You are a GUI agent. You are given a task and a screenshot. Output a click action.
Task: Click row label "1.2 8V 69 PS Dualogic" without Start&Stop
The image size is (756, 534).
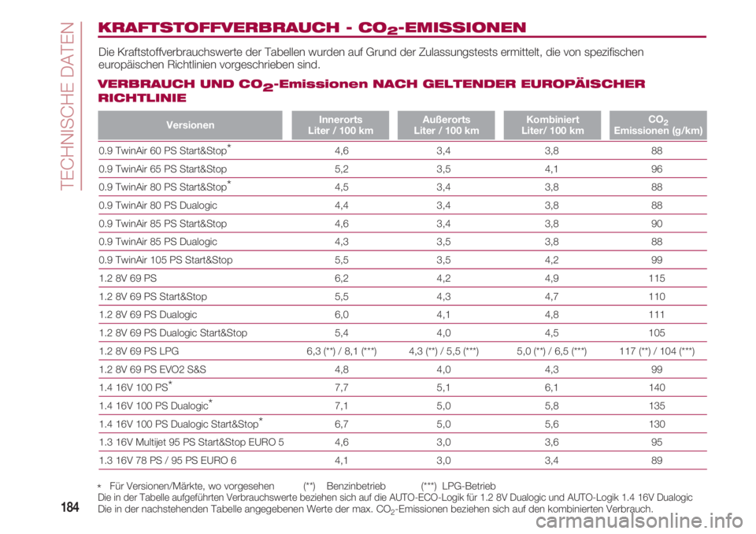(148, 315)
